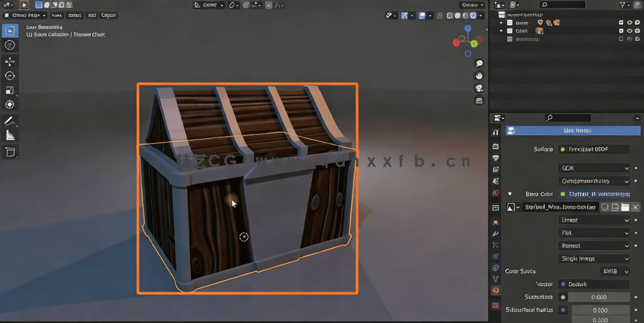Open the World properties tab
644x323 pixels.
pyautogui.click(x=496, y=192)
